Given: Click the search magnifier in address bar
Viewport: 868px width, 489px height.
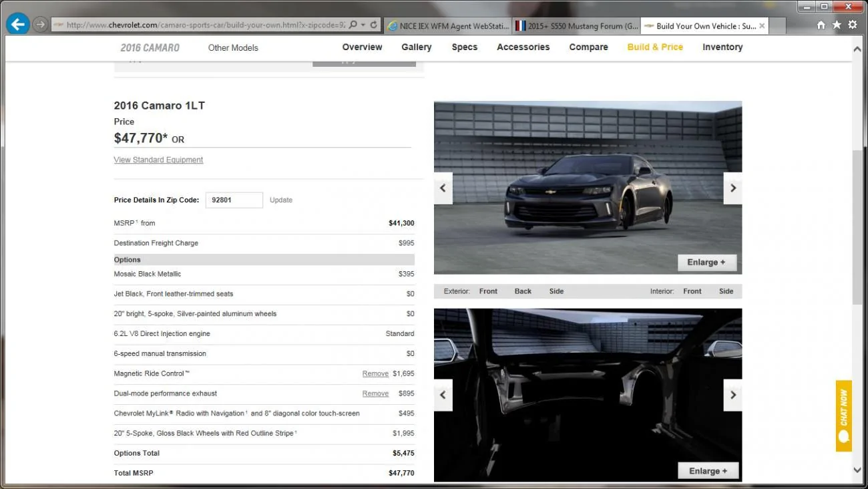Looking at the screenshot, I should click(352, 25).
